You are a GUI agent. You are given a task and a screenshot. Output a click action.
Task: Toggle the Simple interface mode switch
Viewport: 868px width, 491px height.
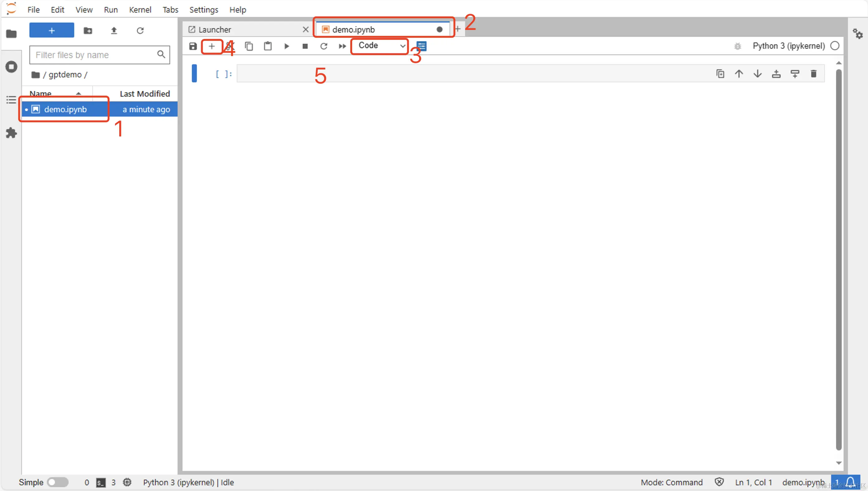click(57, 482)
